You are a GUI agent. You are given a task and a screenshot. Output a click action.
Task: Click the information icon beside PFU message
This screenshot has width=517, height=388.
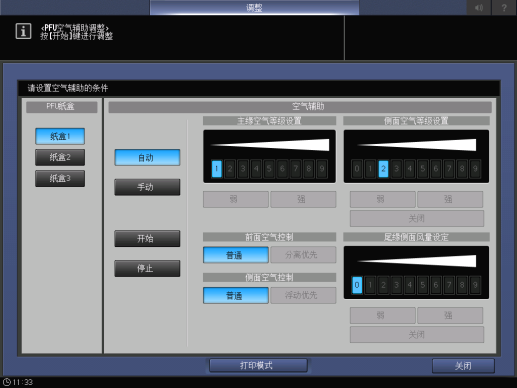coord(23,31)
